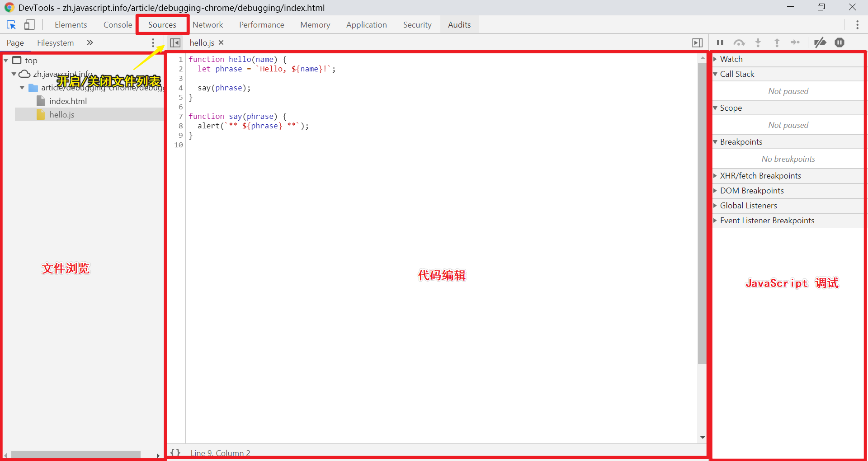
Task: Toggle pause on exceptions icon
Action: click(x=840, y=42)
